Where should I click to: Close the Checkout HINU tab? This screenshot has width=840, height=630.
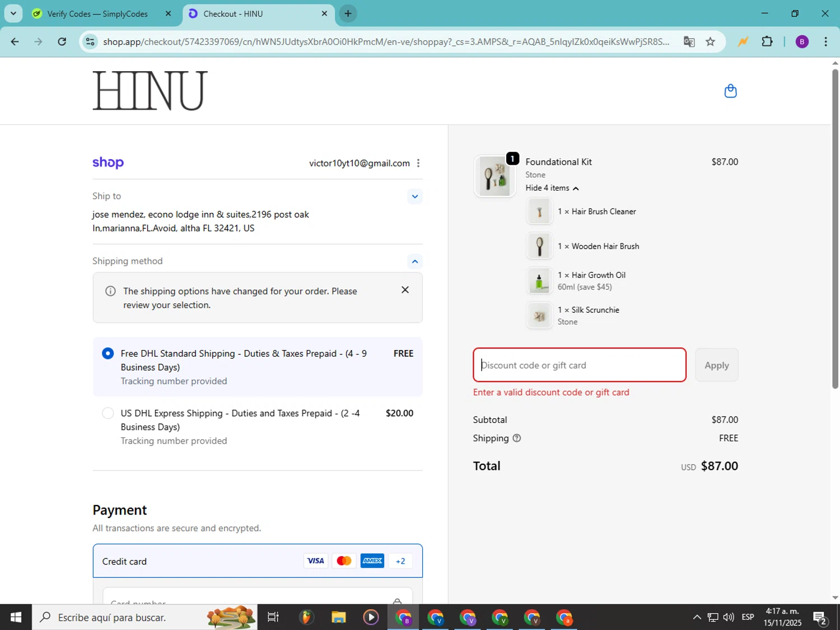coord(324,13)
